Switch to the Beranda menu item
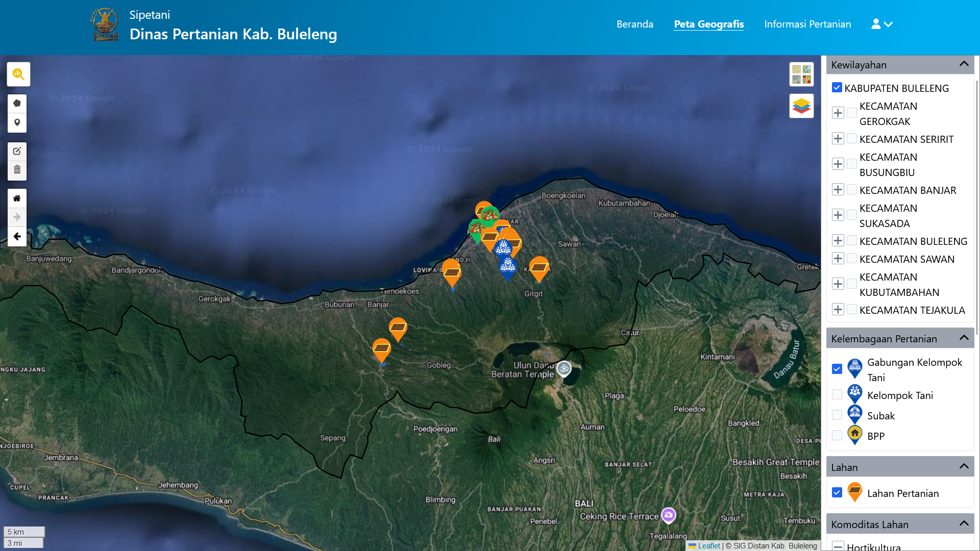Screen dimensions: 980x551 (x=634, y=24)
